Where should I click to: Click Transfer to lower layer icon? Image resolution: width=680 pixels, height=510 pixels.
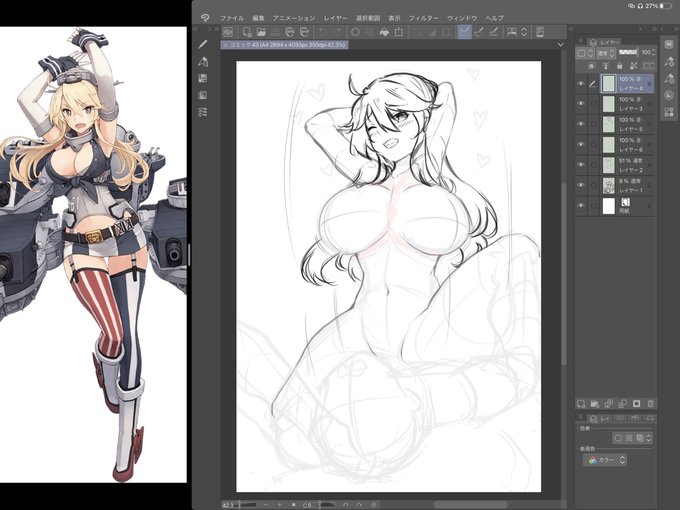click(608, 404)
